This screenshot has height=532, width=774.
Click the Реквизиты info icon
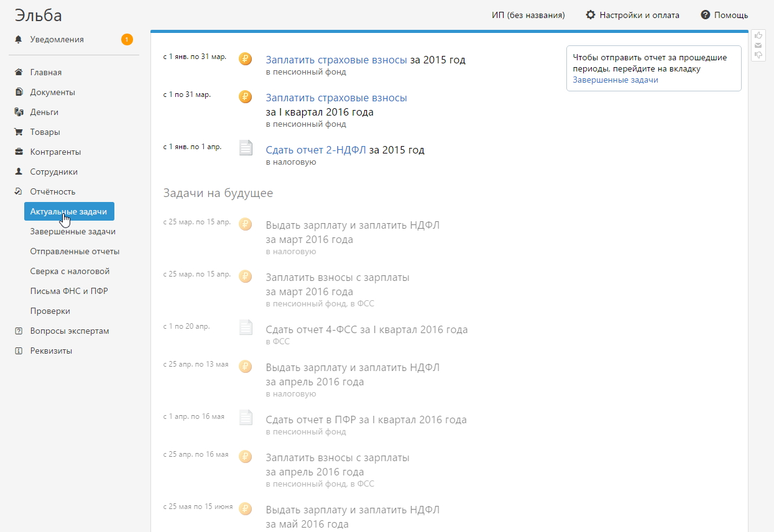pos(18,351)
